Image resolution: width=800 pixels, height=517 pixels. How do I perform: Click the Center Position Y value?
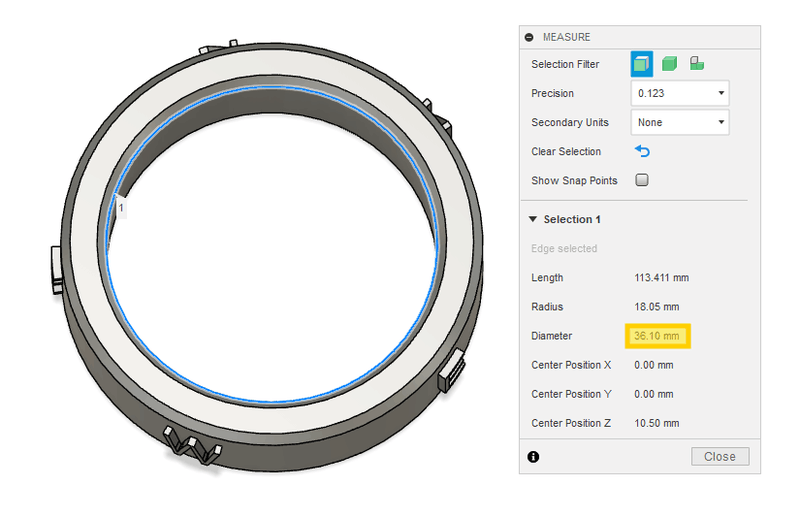(654, 394)
